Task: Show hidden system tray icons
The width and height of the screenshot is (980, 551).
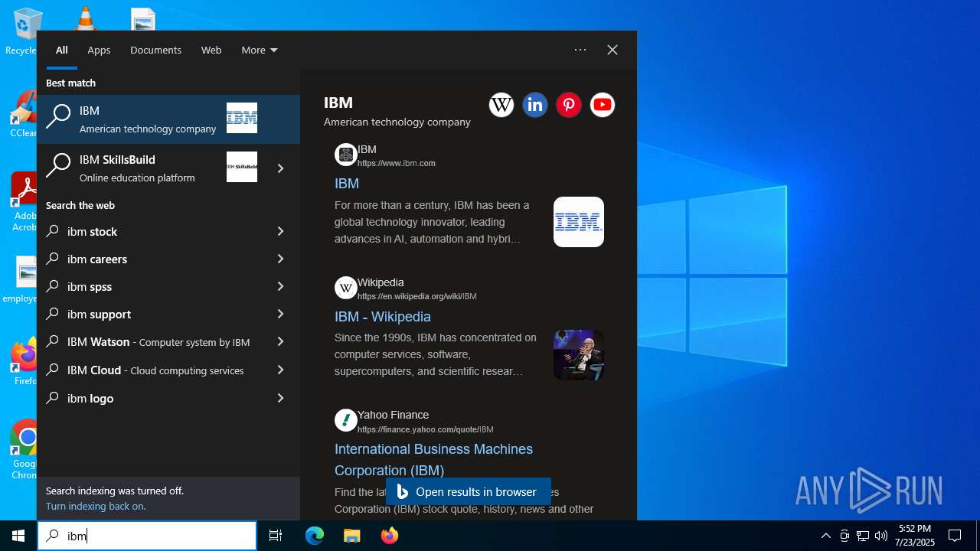Action: click(825, 536)
